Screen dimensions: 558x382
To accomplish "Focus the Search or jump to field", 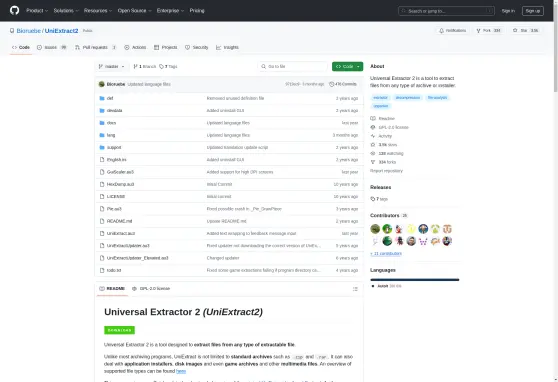I will (x=446, y=11).
